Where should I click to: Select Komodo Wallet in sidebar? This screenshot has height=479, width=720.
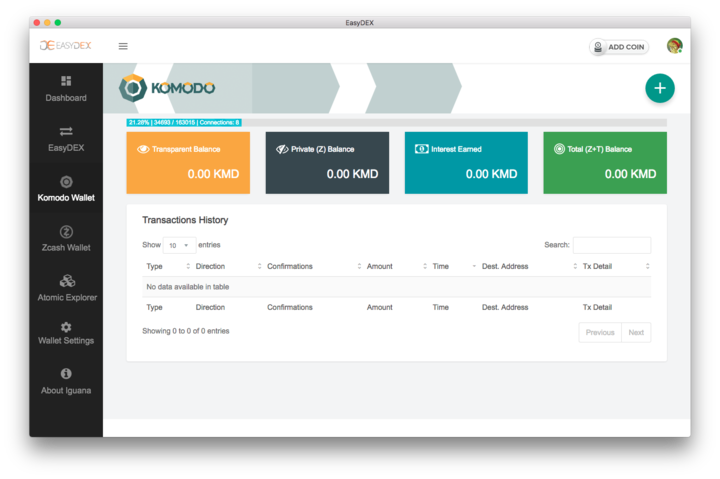[66, 188]
